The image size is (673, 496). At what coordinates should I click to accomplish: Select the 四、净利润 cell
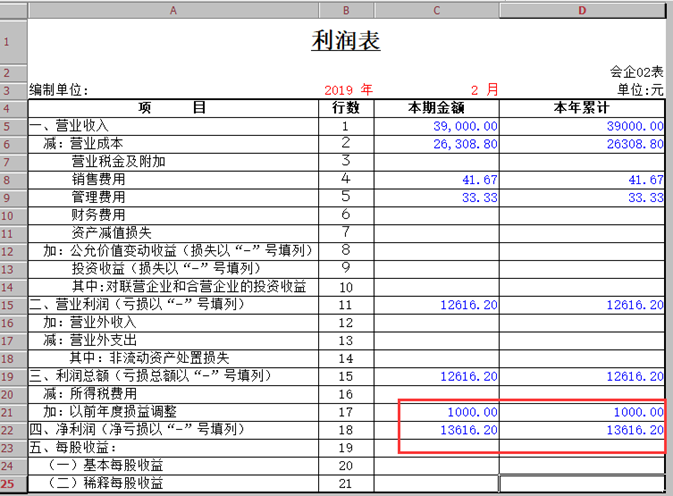(x=173, y=430)
